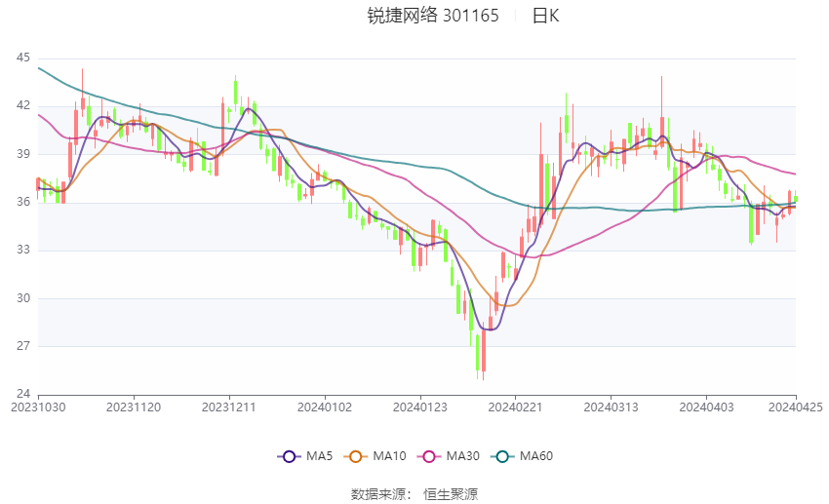Screen dimensions: 829x504
Task: Select the 日K period label
Action: [x=545, y=16]
